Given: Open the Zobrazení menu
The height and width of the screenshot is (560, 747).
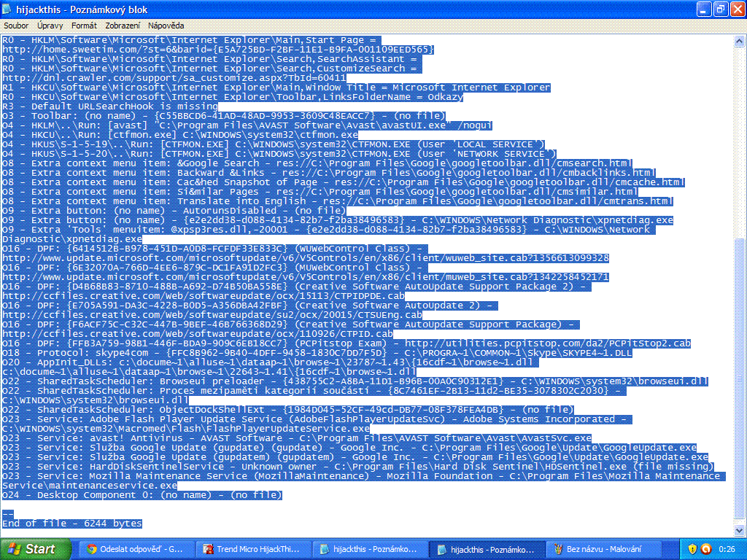Looking at the screenshot, I should click(123, 26).
